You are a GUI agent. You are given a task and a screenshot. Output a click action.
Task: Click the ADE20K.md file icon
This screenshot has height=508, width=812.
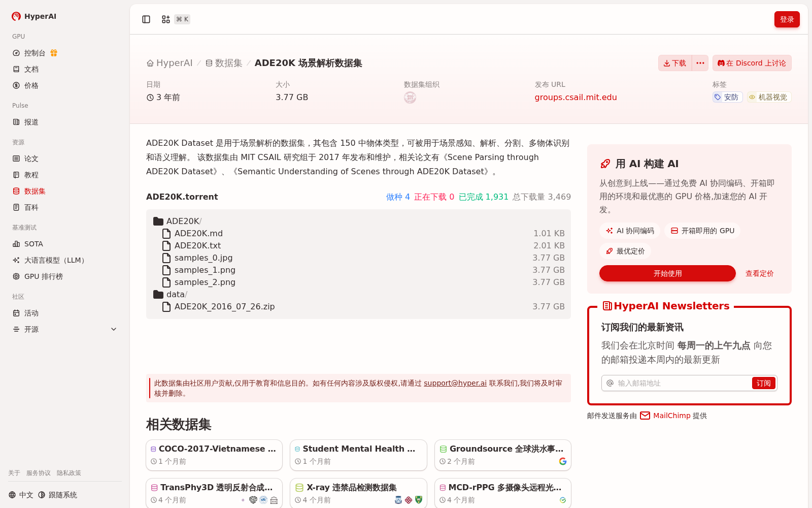click(x=166, y=234)
